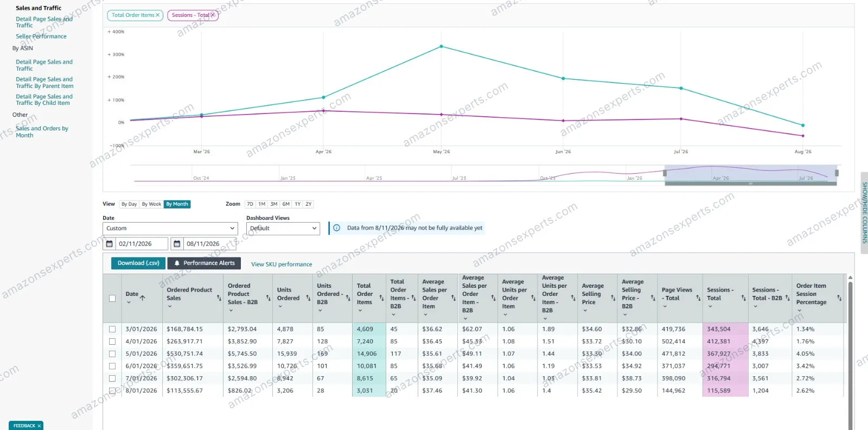Dismiss the Feedback tab with its X

[39, 426]
